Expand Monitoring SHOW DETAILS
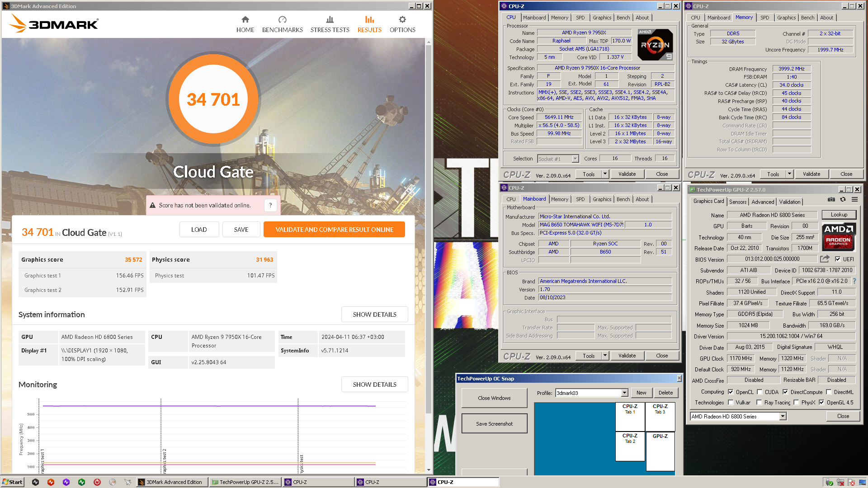 374,385
